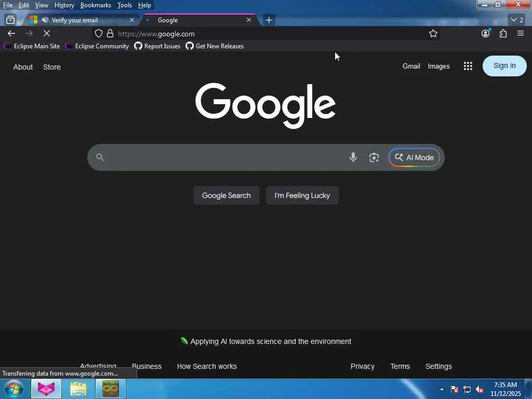Open the History menu
The width and height of the screenshot is (532, 399).
[64, 5]
